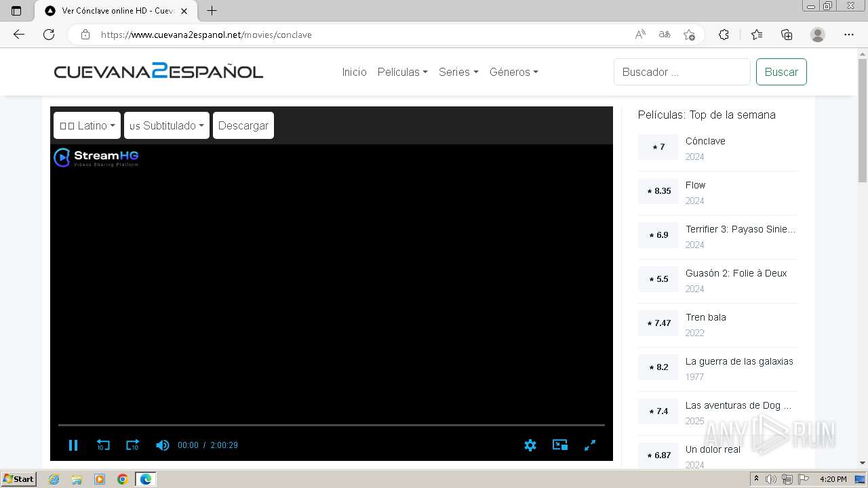Screen dimensions: 868x488
Task: Open the Collections panel
Action: 787,35
